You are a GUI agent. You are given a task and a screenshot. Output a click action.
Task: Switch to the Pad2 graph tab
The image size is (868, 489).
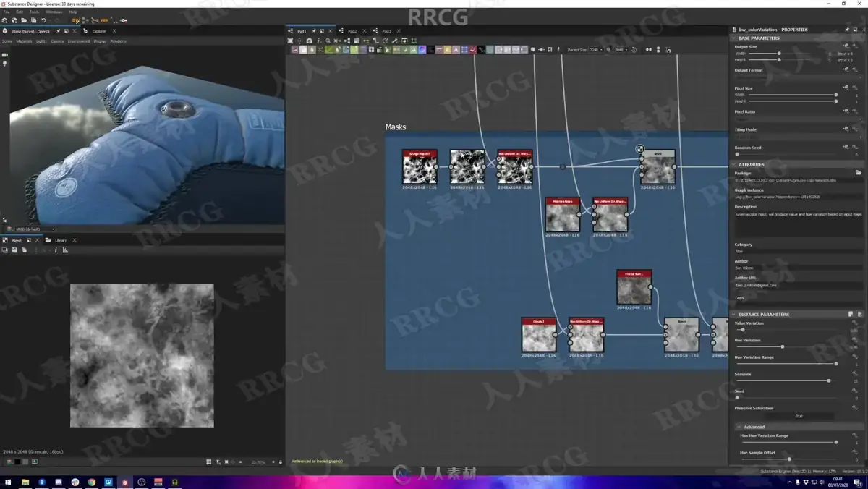(352, 31)
